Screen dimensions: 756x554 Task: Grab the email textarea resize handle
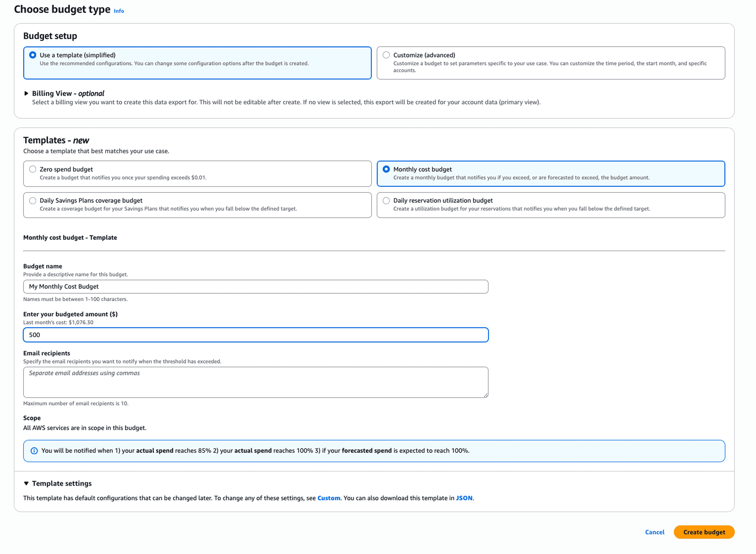coord(486,395)
